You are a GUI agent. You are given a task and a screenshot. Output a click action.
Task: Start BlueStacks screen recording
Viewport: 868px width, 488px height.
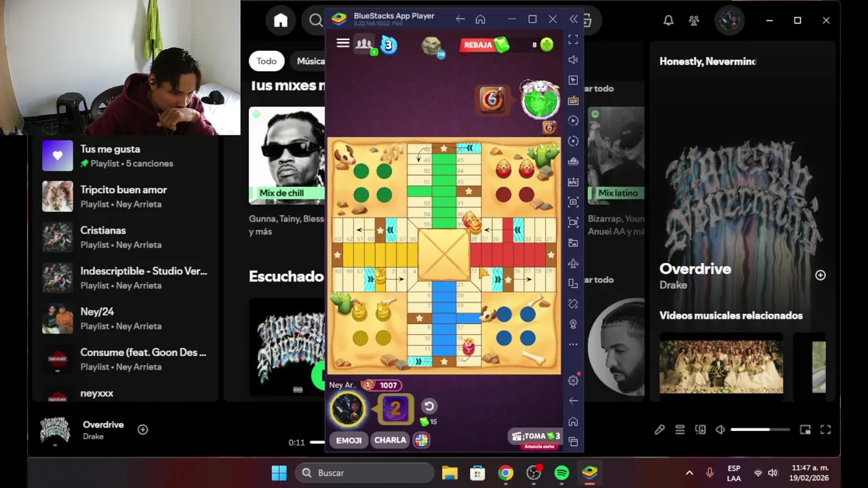click(x=573, y=222)
